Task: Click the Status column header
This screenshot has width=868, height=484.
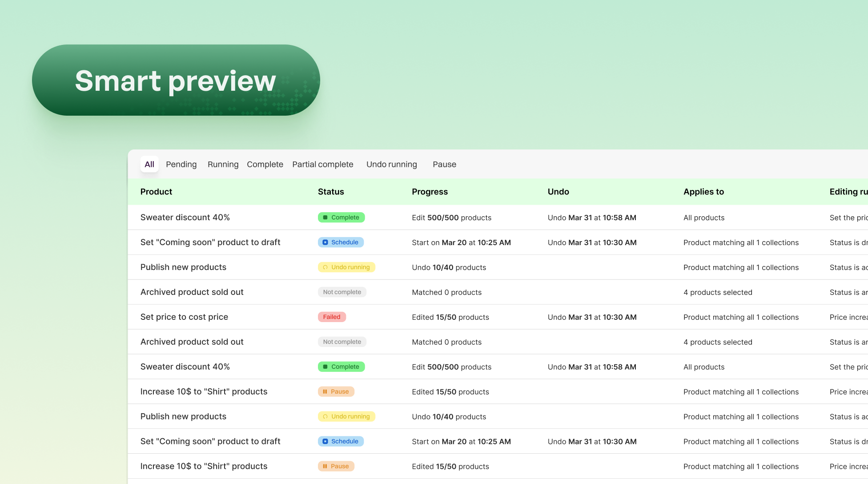Action: (x=331, y=192)
